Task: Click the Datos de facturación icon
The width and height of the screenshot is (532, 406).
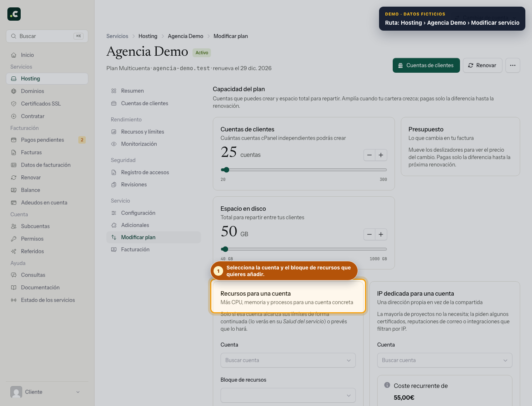Action: (14, 165)
